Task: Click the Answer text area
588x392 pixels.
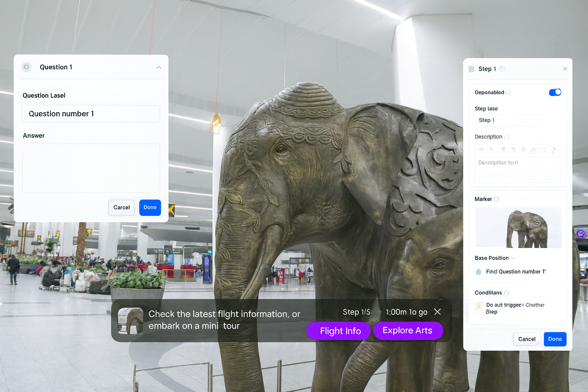Action: [x=91, y=168]
